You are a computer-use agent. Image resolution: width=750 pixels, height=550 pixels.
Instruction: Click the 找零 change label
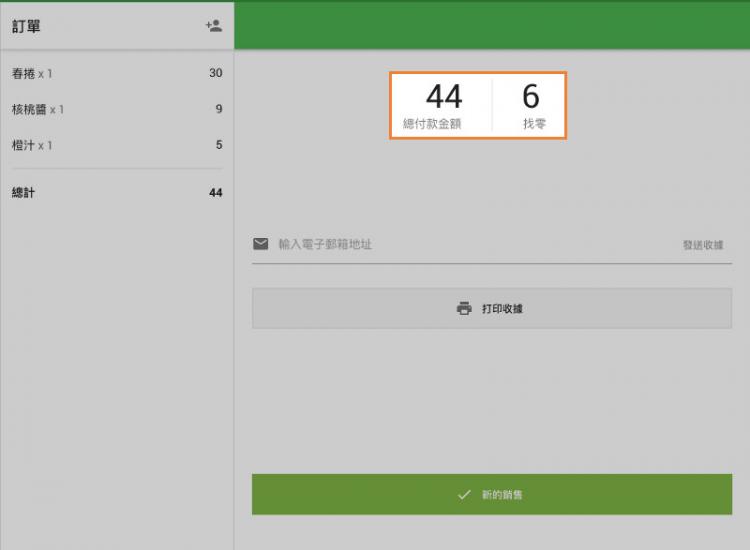534,124
